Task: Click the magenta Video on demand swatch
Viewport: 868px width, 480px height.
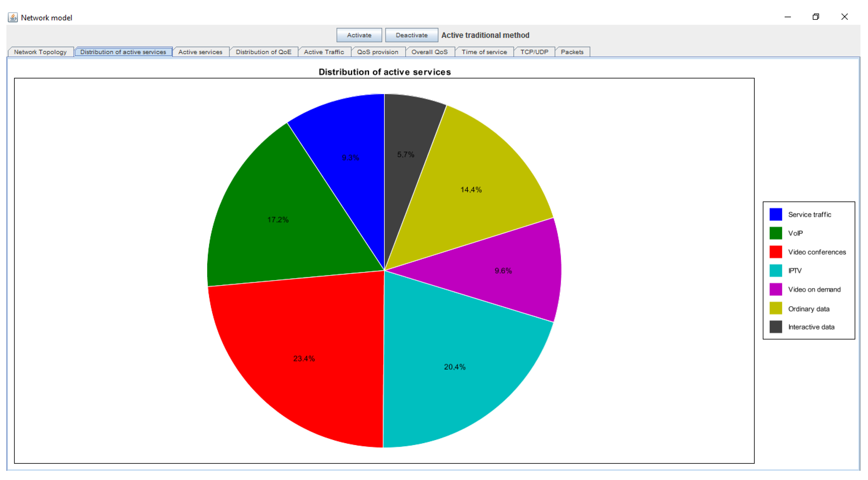Action: [x=775, y=289]
